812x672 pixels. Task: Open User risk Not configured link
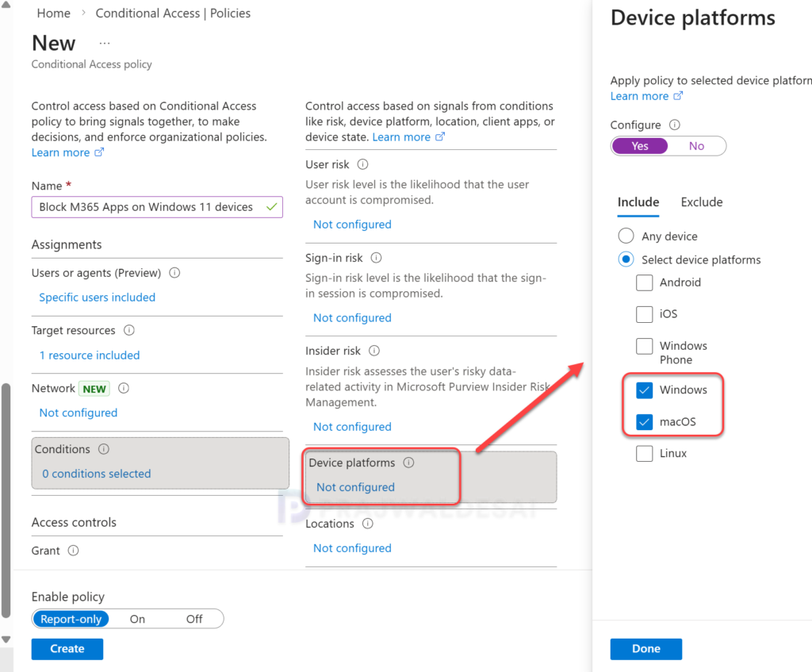pyautogui.click(x=352, y=225)
